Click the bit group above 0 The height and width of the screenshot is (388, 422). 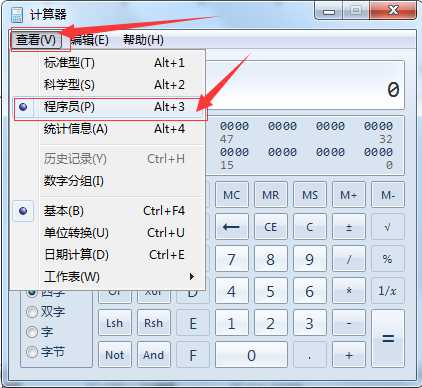378,152
